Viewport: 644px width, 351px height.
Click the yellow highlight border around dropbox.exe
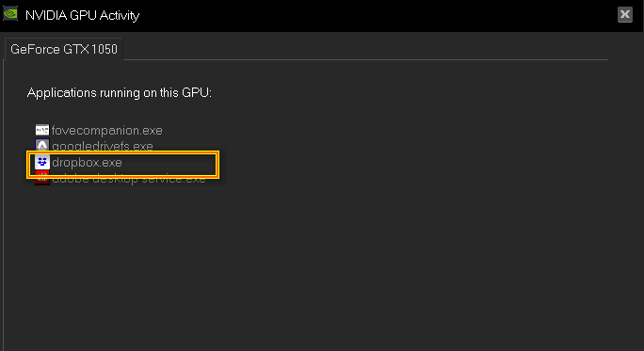pyautogui.click(x=122, y=152)
